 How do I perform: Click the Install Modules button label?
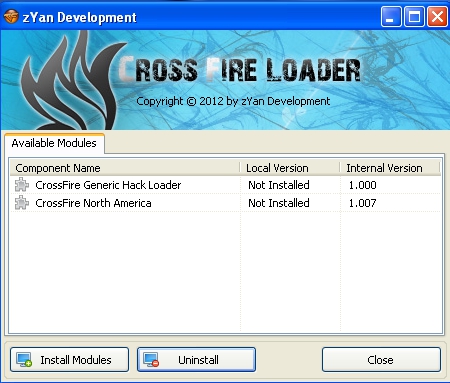tap(76, 360)
